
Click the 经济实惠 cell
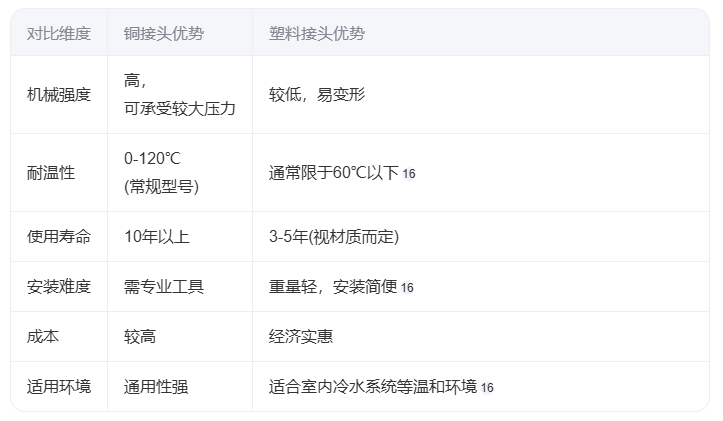[x=301, y=337]
